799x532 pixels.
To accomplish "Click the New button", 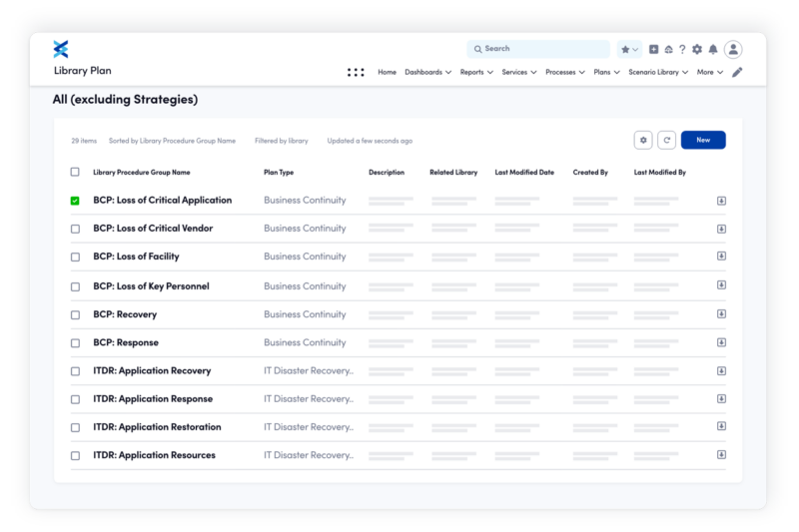I will [703, 140].
